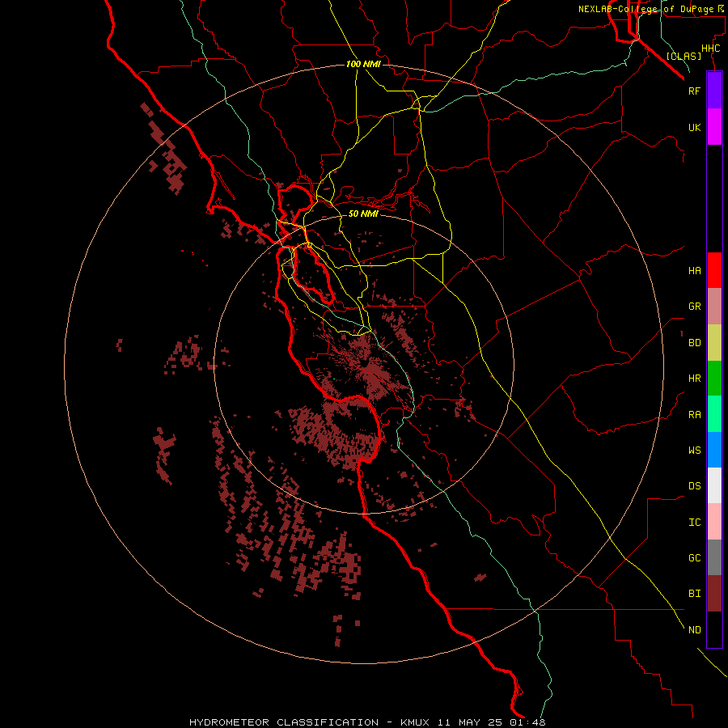This screenshot has height=728, width=728.
Task: Click the light pink IC swatch
Action: coord(714,522)
